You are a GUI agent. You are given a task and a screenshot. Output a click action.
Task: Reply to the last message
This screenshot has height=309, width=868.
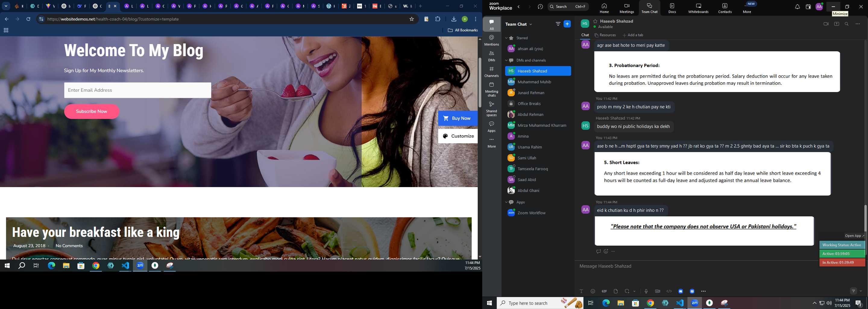tap(598, 251)
